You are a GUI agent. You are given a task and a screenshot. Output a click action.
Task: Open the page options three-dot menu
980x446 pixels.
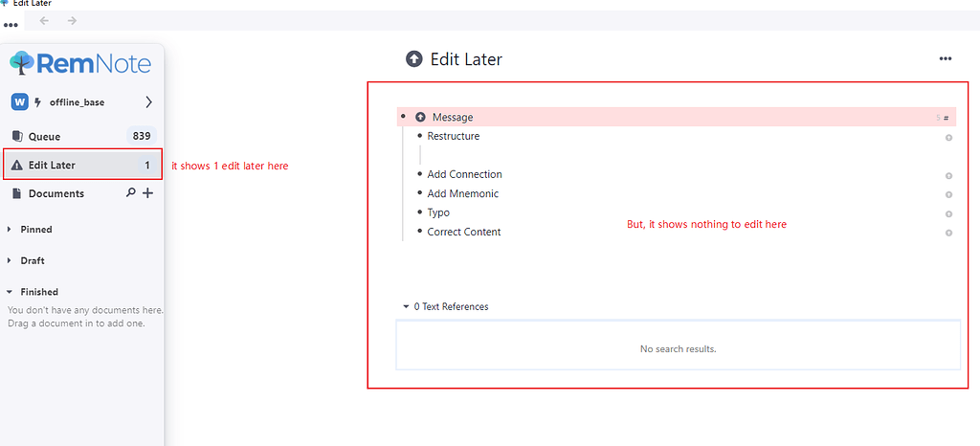[946, 59]
